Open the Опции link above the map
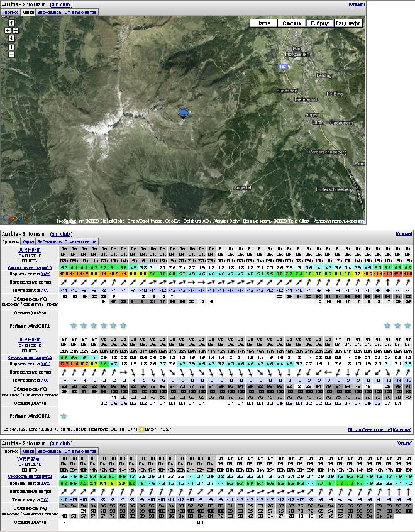This screenshot has height=532, width=415. pyautogui.click(x=356, y=4)
